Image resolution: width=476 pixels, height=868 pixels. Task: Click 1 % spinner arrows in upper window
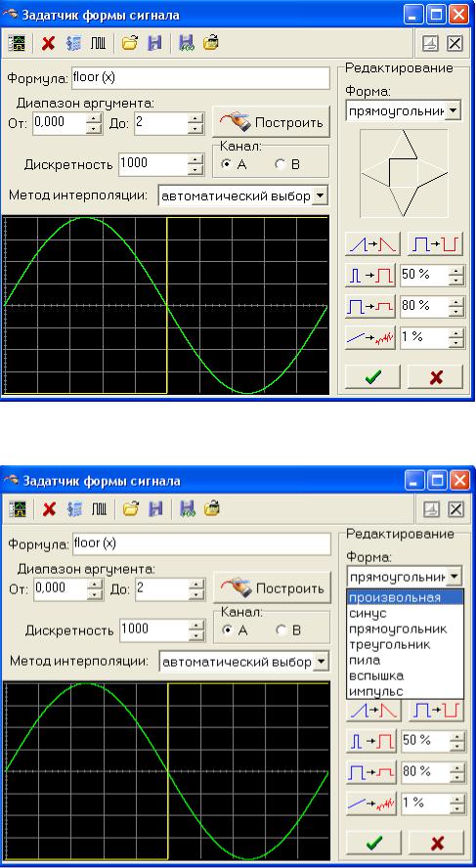point(456,337)
